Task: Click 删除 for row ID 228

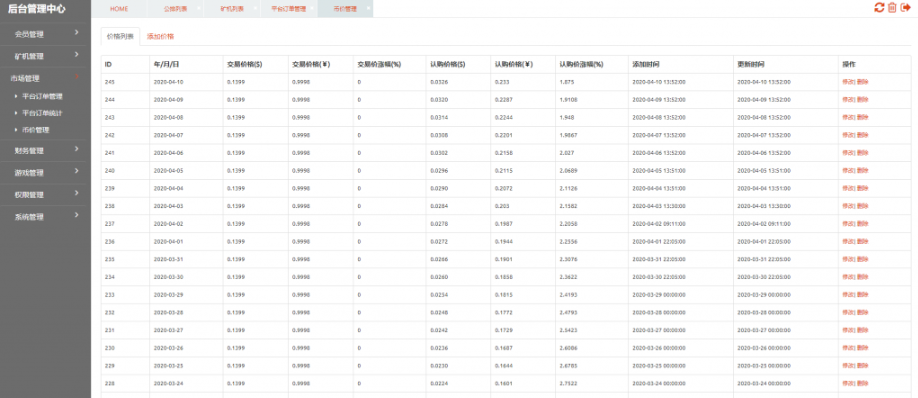Action: (862, 383)
